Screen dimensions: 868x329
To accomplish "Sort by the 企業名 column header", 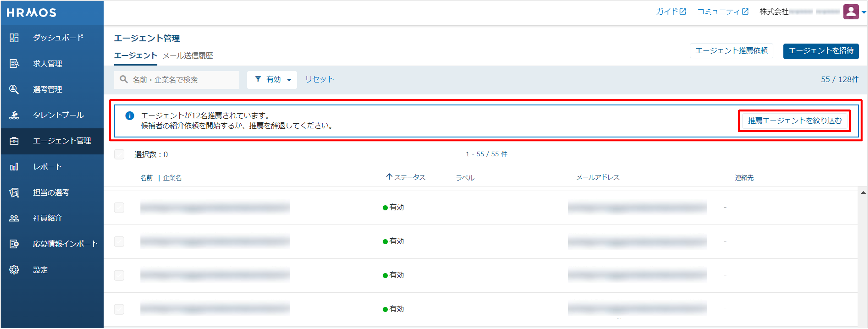I will point(172,178).
